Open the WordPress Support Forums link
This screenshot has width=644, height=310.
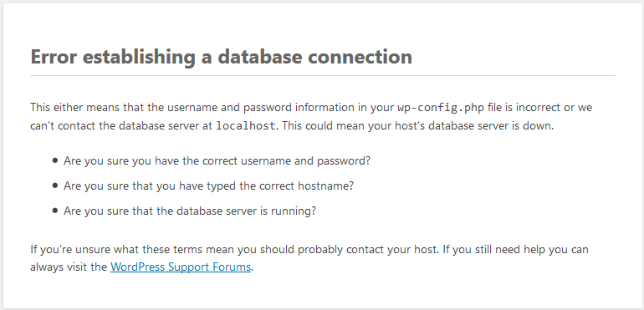tap(181, 267)
